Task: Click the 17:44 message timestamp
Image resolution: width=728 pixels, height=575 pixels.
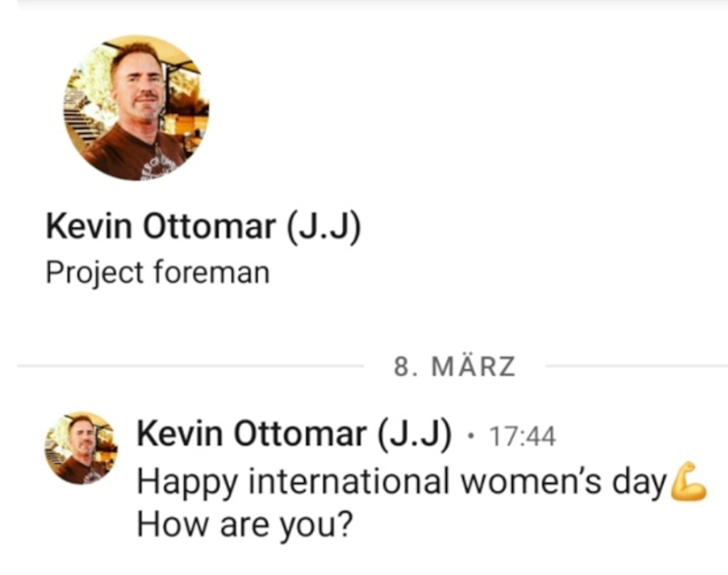Action: tap(523, 437)
